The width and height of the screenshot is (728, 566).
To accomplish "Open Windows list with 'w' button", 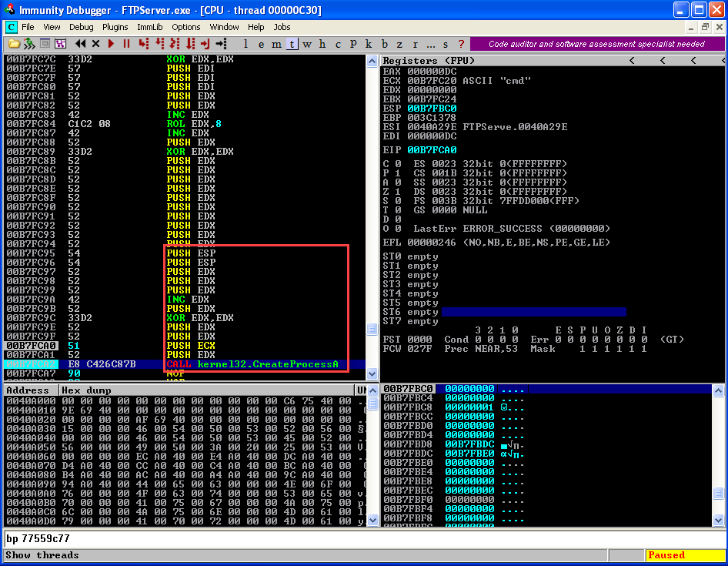I will (307, 44).
